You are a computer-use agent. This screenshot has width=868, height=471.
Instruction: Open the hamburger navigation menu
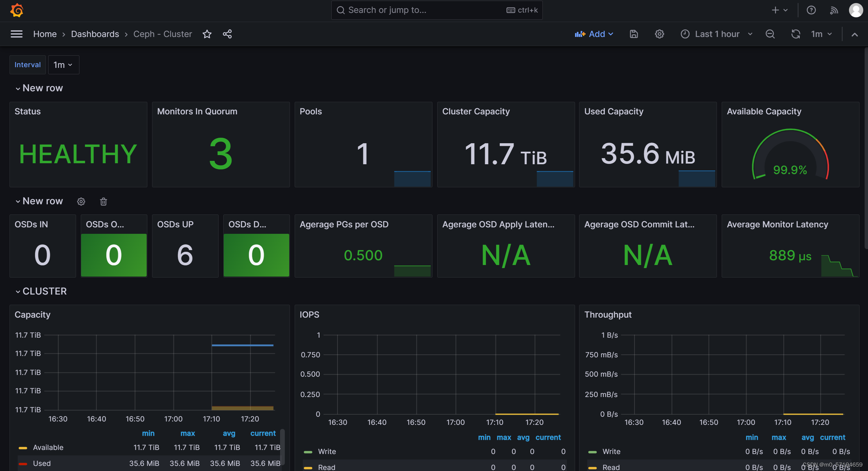tap(16, 34)
